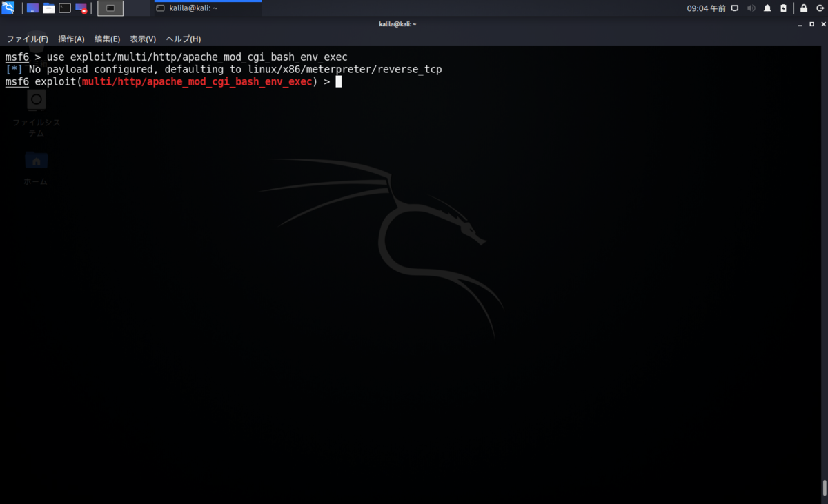The image size is (828, 504).
Task: Click the [*] status marker
Action: pos(14,70)
